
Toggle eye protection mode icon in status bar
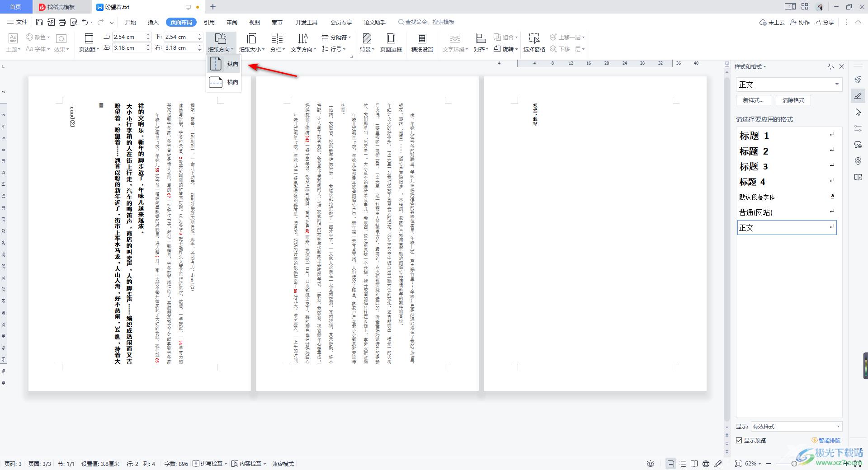[x=651, y=464]
